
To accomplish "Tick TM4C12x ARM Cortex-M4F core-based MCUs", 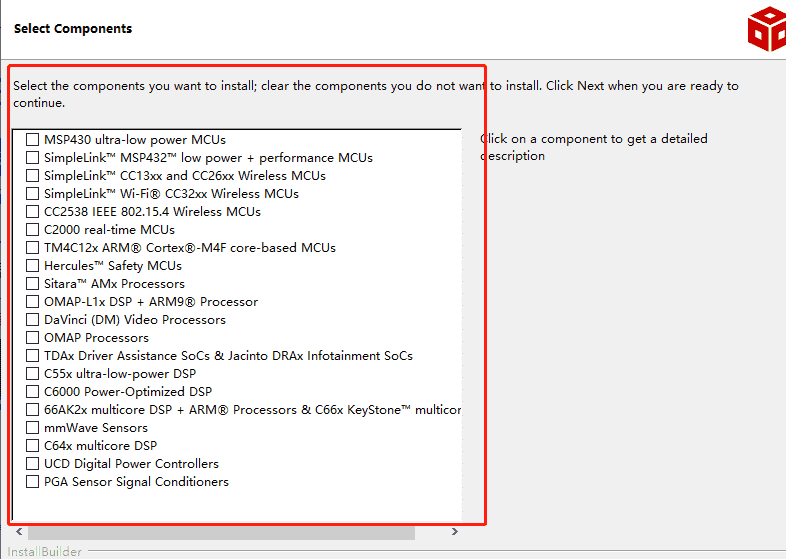I will [33, 248].
